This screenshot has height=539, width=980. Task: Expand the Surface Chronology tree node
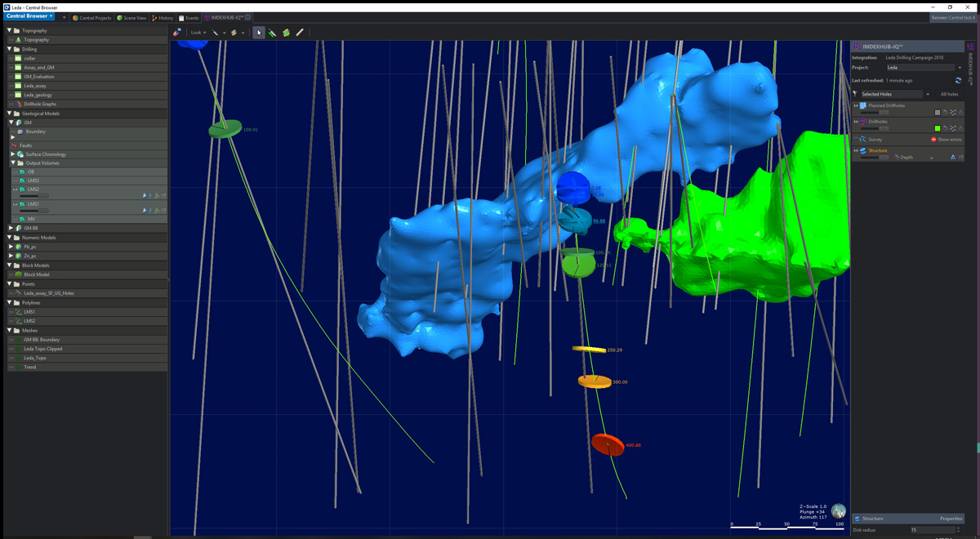pos(12,154)
